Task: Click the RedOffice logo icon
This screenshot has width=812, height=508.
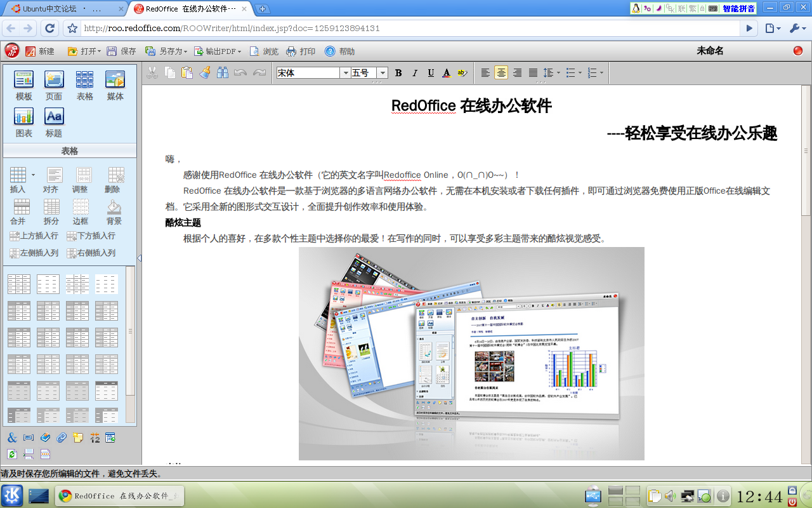Action: pos(12,51)
